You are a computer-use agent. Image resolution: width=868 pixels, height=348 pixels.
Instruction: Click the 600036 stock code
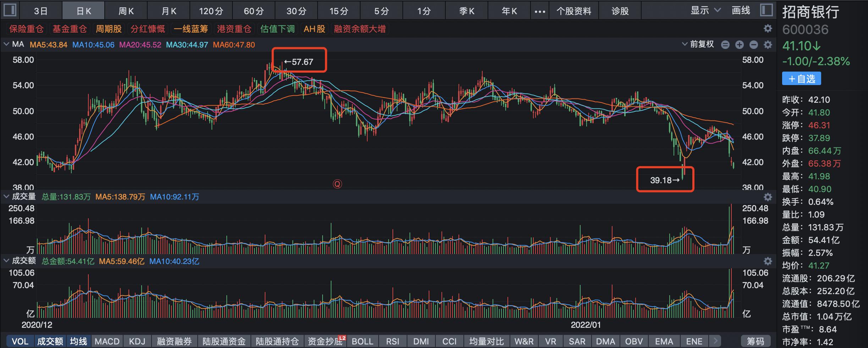[805, 30]
